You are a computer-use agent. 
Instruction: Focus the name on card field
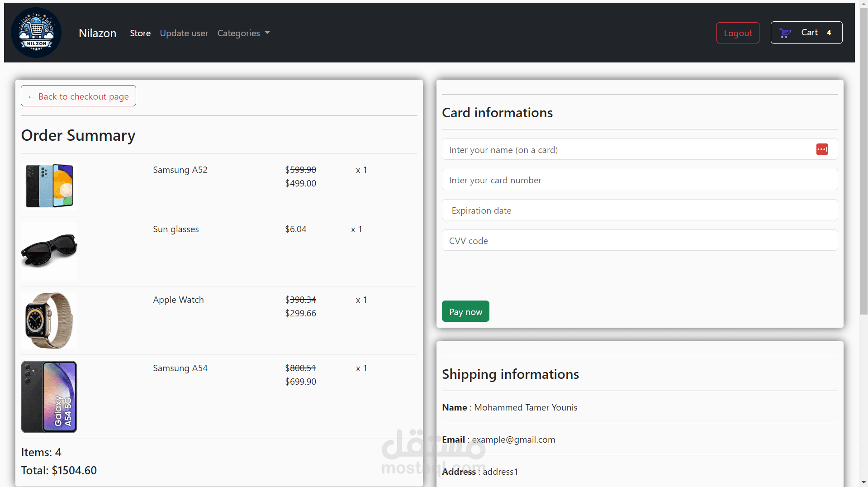pos(640,149)
